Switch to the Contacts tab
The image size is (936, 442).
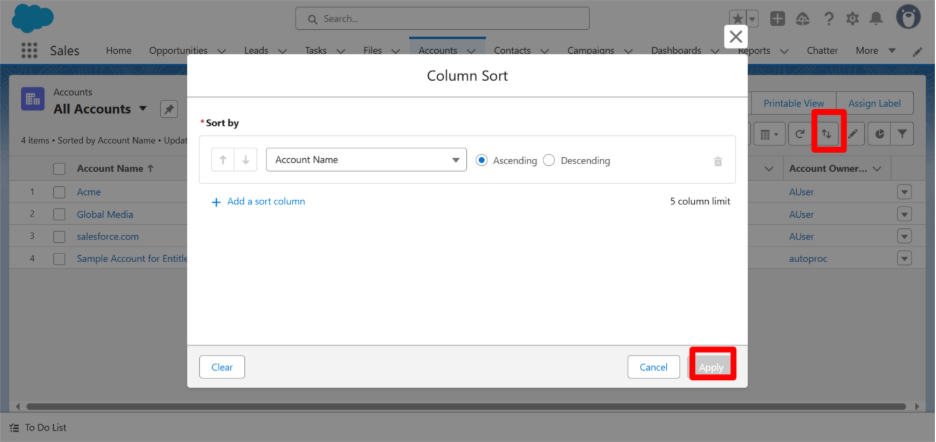click(512, 51)
